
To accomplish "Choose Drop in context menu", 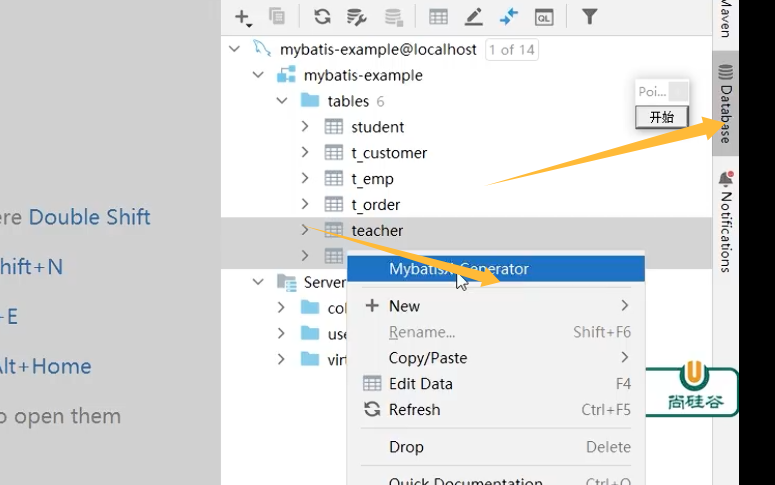I will pos(496,447).
